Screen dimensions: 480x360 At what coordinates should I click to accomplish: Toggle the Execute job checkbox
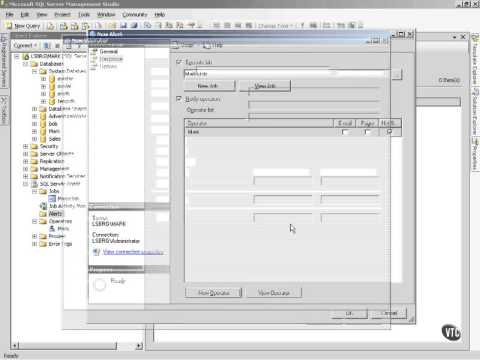(179, 62)
